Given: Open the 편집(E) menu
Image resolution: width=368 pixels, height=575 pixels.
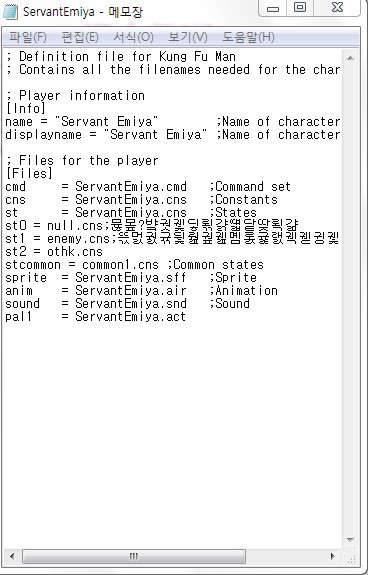Looking at the screenshot, I should point(80,37).
